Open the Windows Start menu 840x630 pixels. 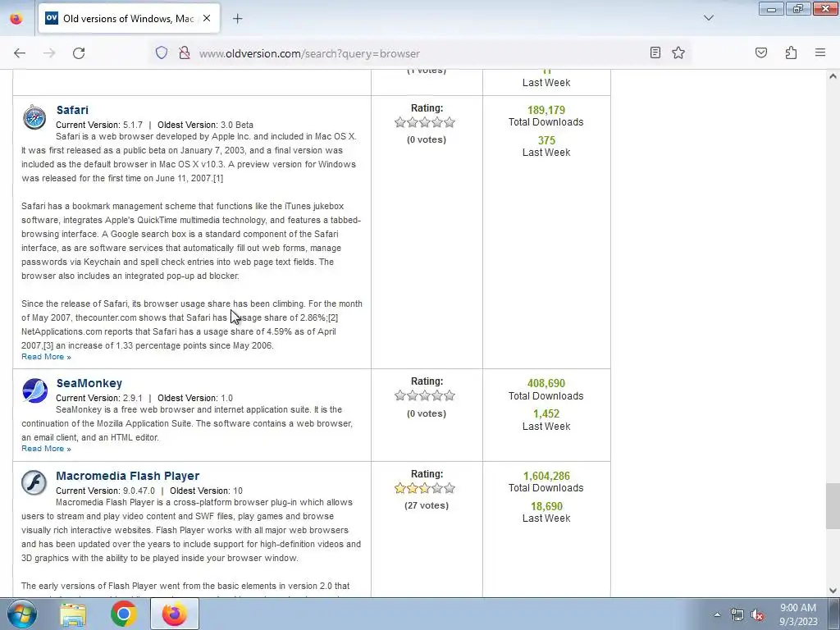(22, 614)
